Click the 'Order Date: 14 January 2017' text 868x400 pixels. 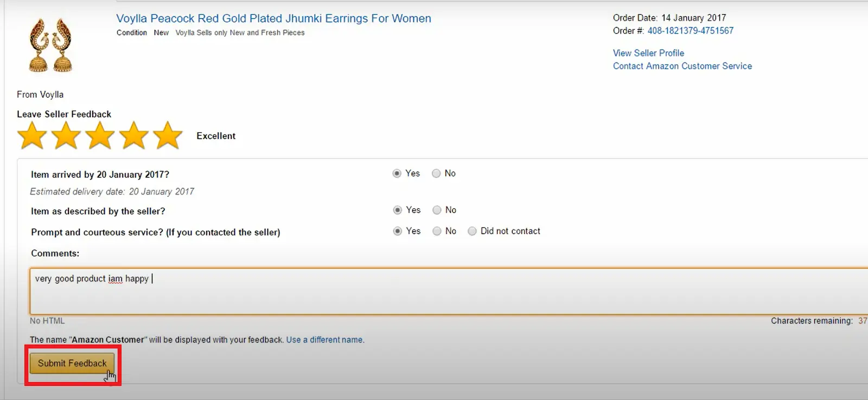[x=669, y=18]
